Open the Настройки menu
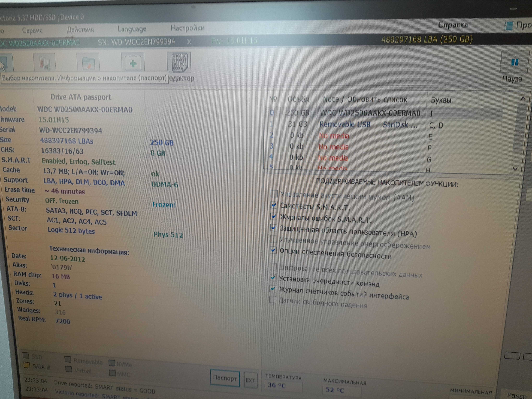The height and width of the screenshot is (399, 532). (188, 28)
